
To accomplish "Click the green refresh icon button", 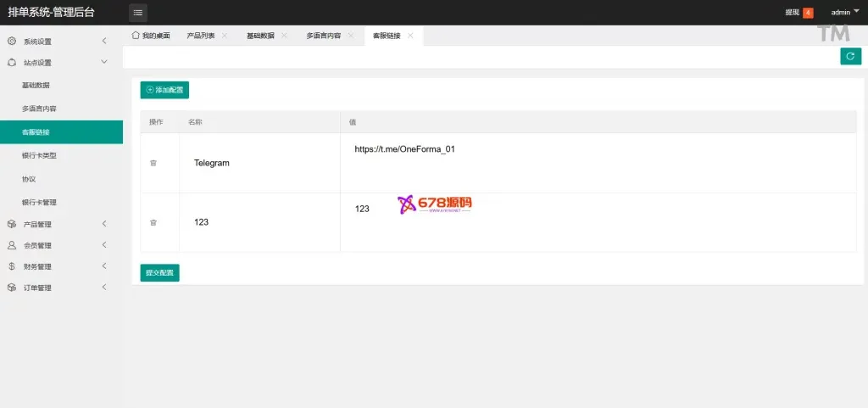I will coord(850,56).
